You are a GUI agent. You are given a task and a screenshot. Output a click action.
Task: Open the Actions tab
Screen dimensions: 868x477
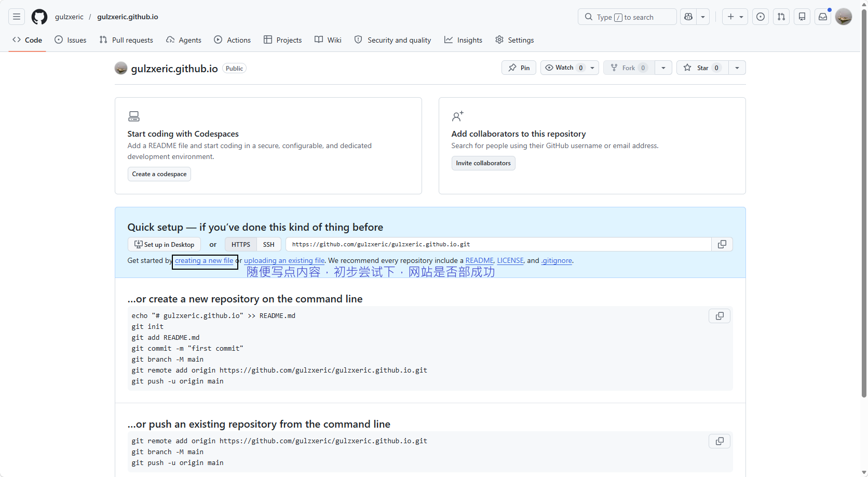tap(233, 40)
